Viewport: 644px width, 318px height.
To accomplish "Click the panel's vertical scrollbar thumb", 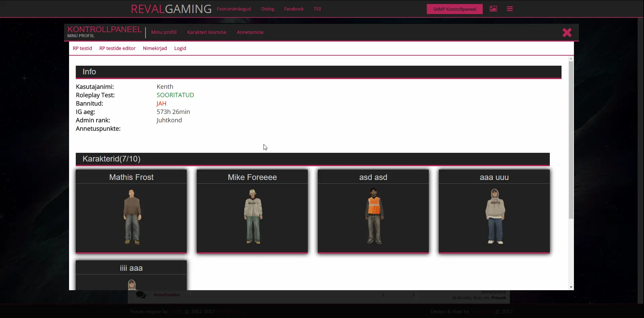I will click(x=571, y=140).
